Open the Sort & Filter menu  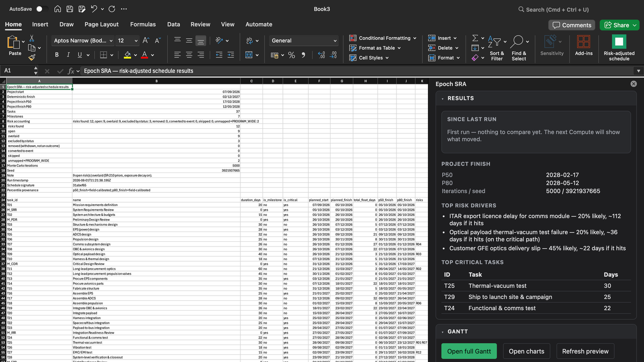click(497, 48)
